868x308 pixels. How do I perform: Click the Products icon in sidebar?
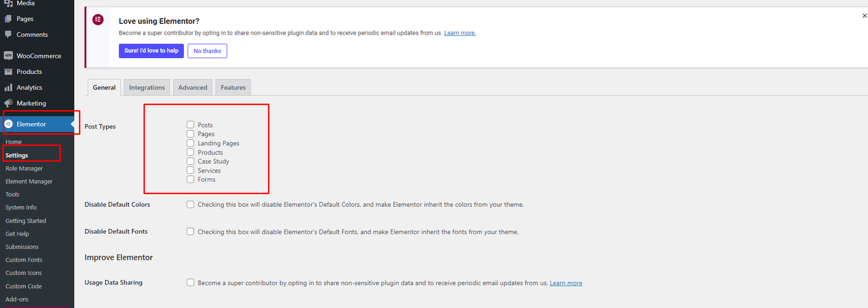[x=8, y=72]
